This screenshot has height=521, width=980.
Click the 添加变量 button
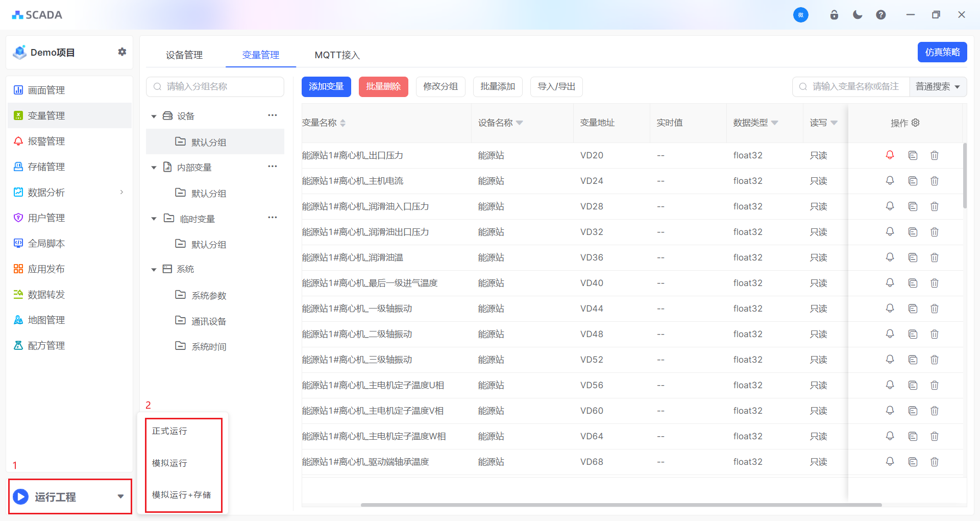pyautogui.click(x=326, y=86)
